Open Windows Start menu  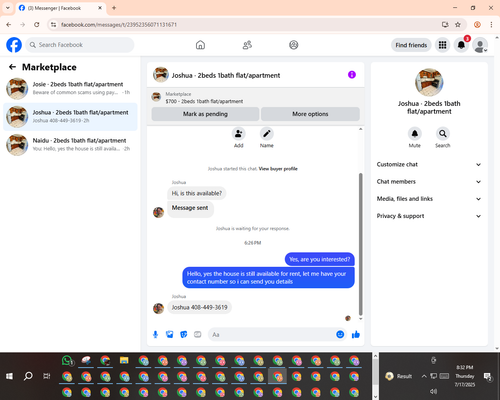click(x=9, y=376)
